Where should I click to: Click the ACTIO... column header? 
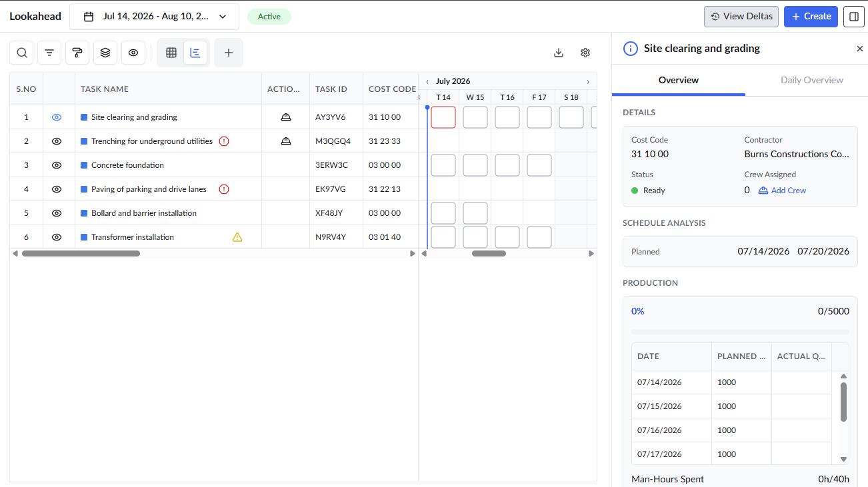286,89
